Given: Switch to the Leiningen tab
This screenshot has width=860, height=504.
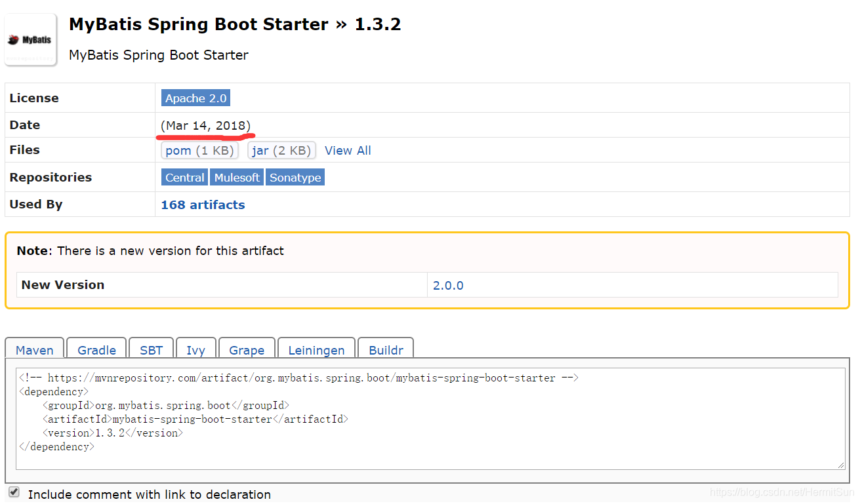Looking at the screenshot, I should pos(316,350).
